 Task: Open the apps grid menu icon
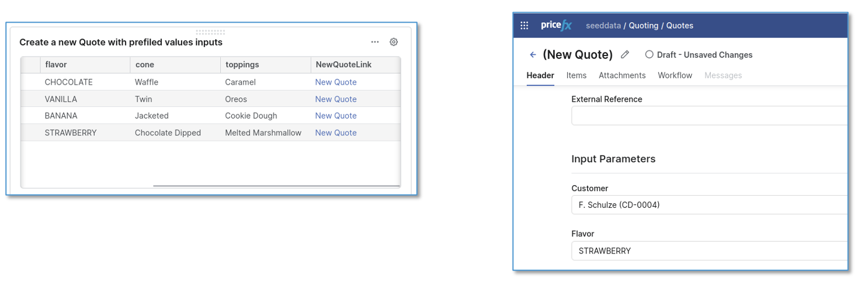click(524, 26)
